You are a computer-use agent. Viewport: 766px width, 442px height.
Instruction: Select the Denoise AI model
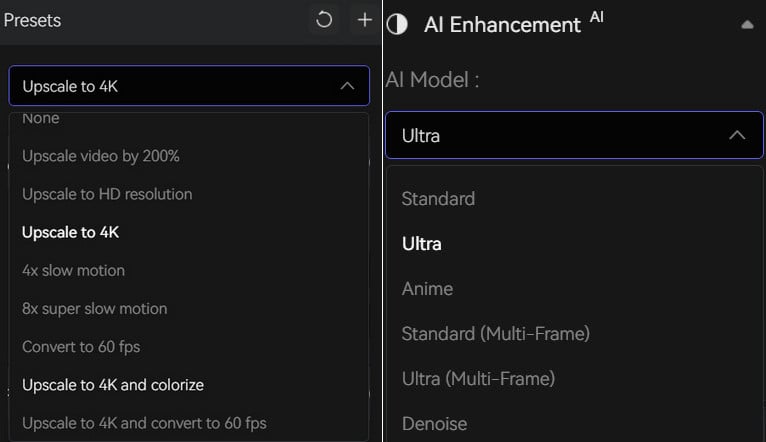tap(434, 423)
